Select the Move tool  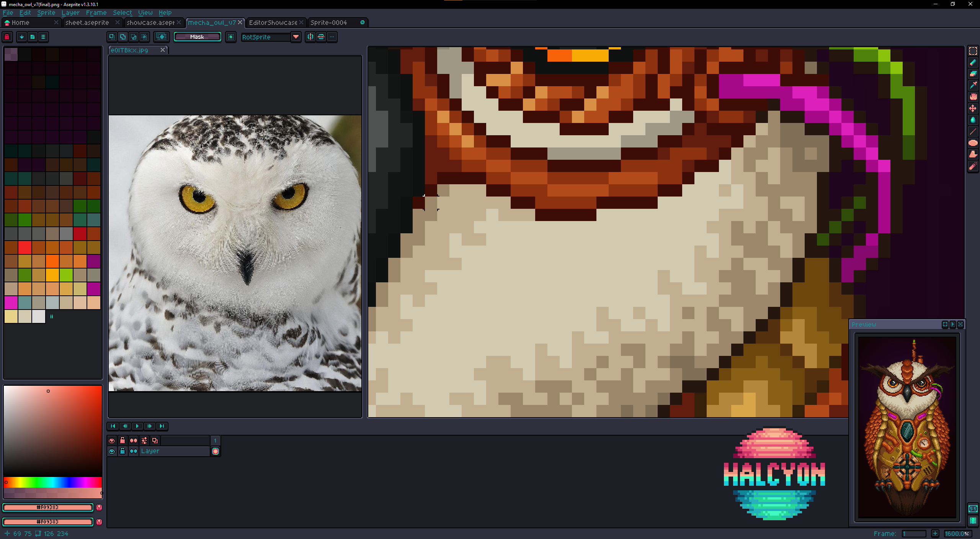click(x=973, y=108)
